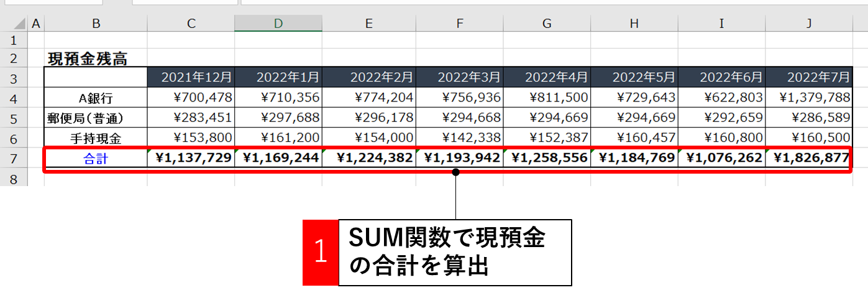Click the 2022年2月 header cell

click(x=369, y=78)
